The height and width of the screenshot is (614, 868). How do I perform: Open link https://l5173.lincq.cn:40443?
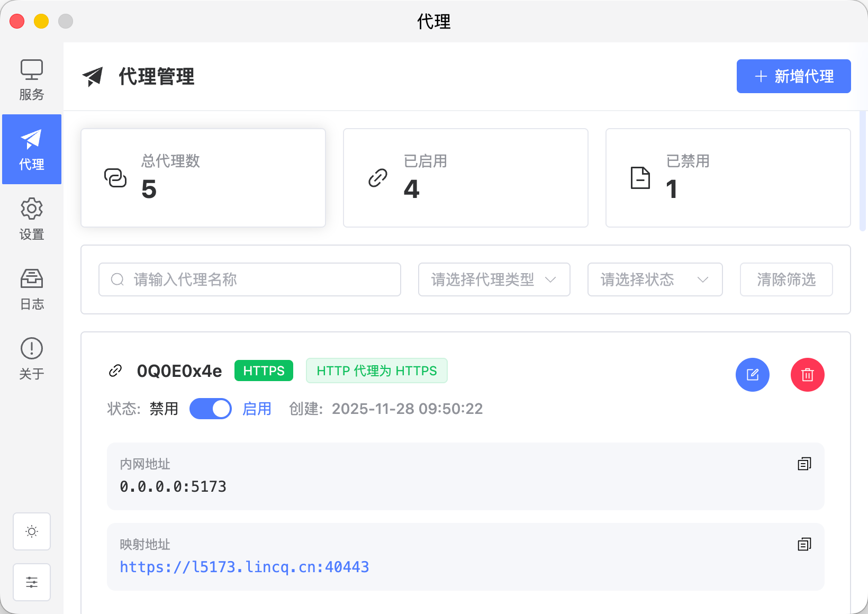click(x=244, y=566)
